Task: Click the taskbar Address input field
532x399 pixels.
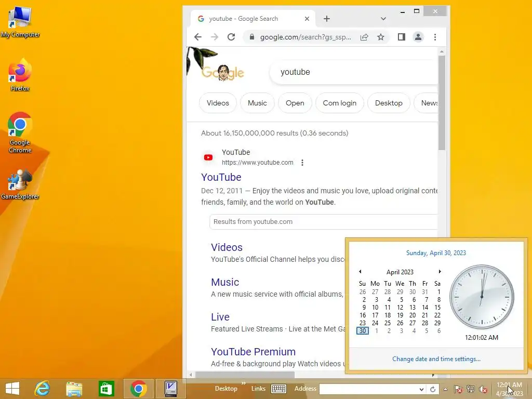Action: (x=368, y=389)
